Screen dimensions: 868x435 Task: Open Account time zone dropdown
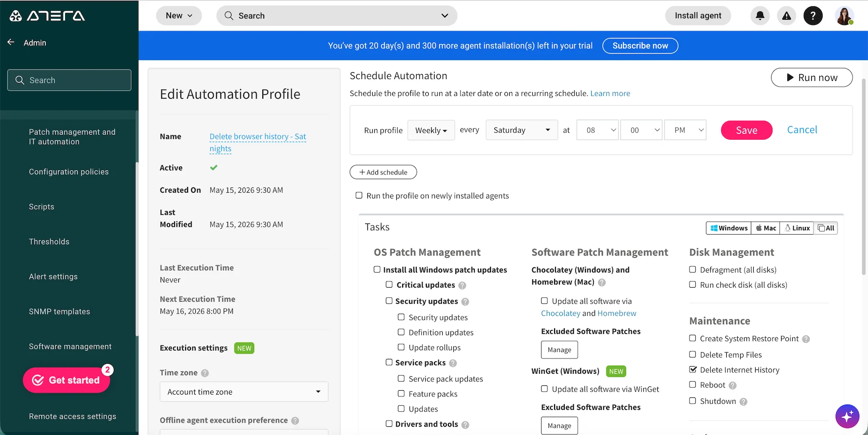pyautogui.click(x=244, y=392)
